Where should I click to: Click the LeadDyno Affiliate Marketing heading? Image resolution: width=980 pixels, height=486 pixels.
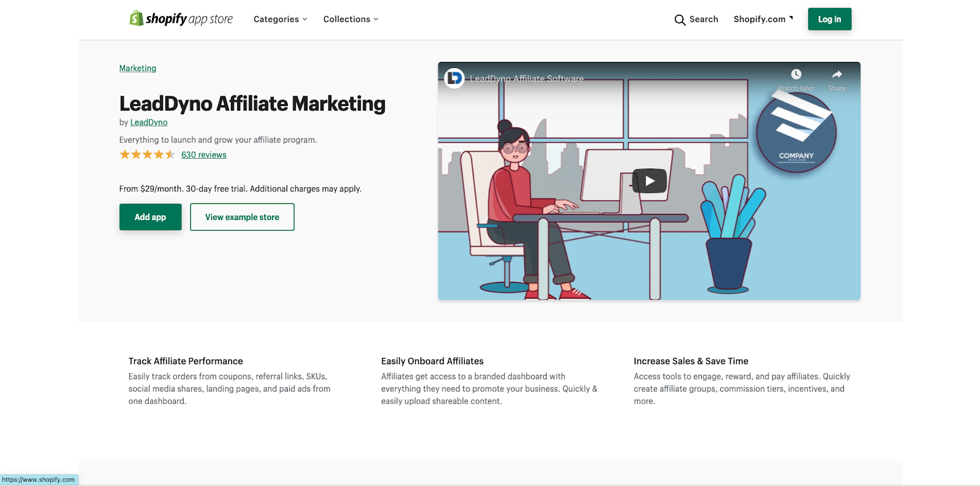[x=252, y=104]
